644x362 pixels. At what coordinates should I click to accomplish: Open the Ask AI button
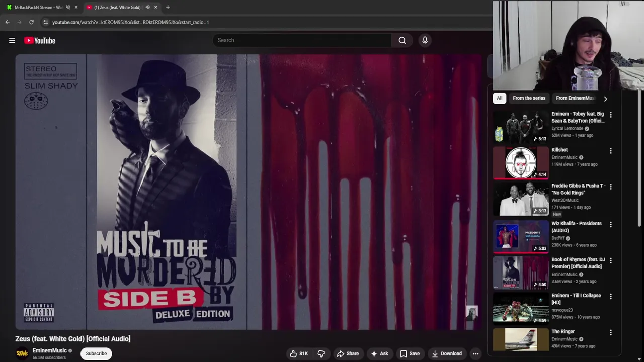[379, 353]
